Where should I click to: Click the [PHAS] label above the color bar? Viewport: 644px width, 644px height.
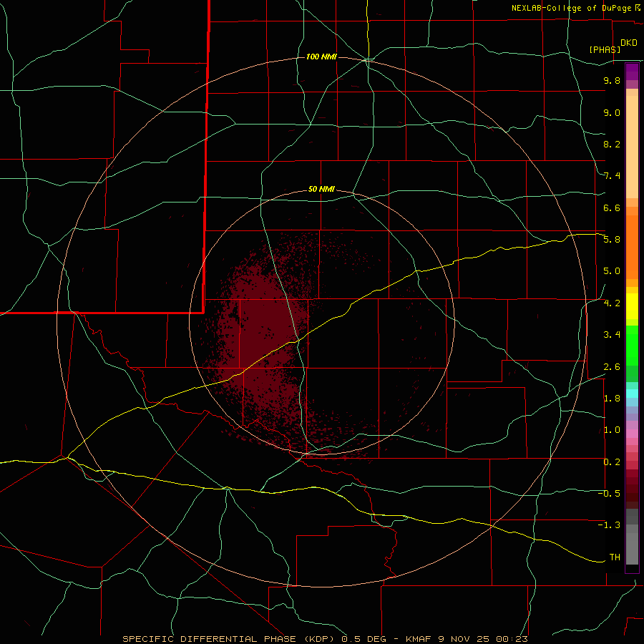tap(605, 49)
